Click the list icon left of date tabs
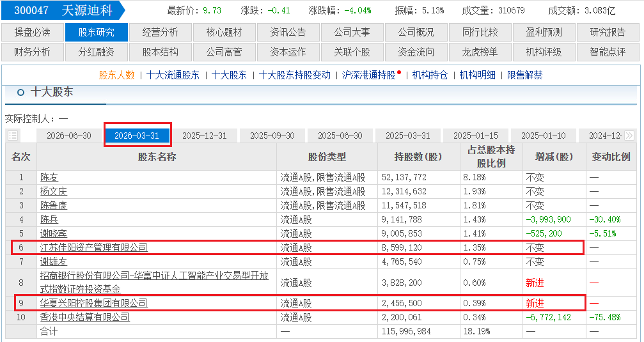Image resolution: width=644 pixels, height=342 pixels. click(13, 136)
